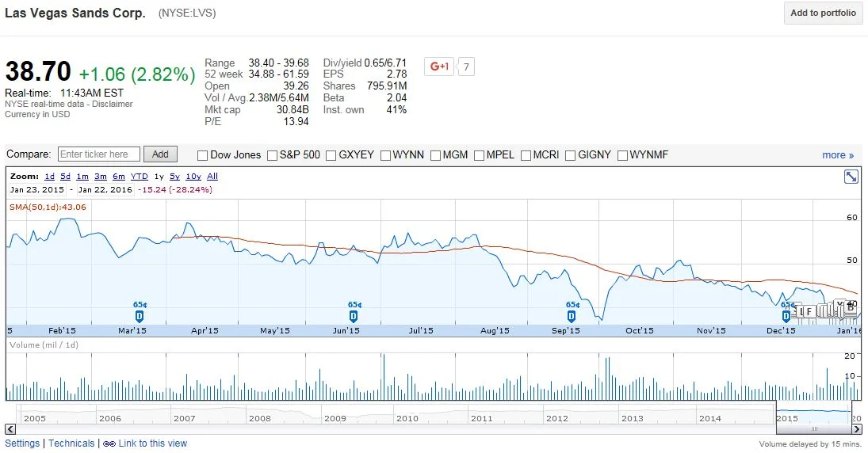Click the Beta value 2.04
The image size is (868, 453).
point(396,98)
